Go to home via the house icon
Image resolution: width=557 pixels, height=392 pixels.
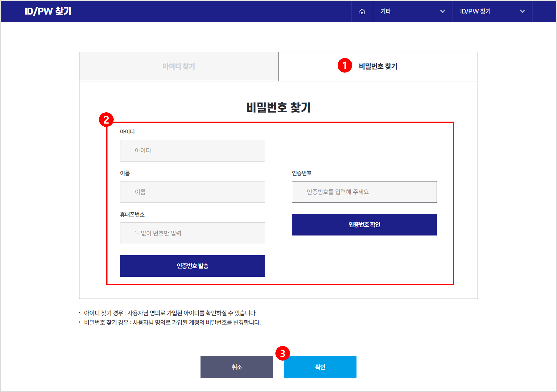pos(362,11)
